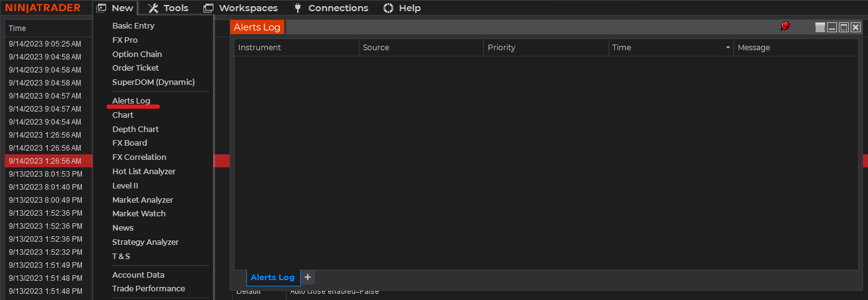Click the Tools wrench icon

153,8
